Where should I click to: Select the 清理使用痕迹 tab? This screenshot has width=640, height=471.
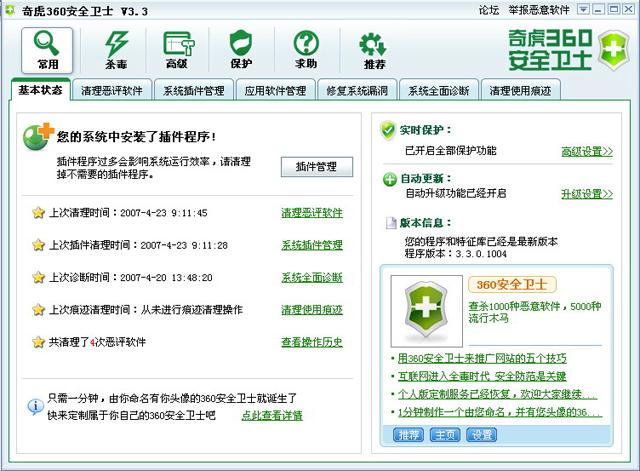pos(520,91)
